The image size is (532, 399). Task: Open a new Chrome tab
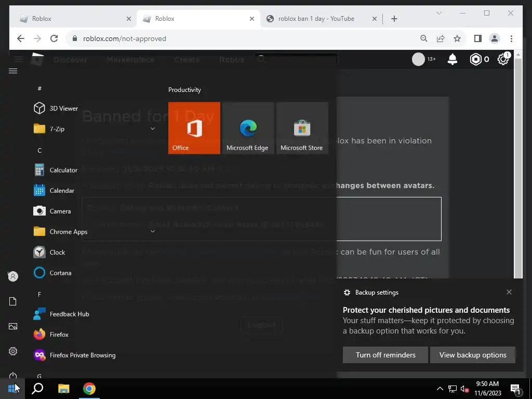coord(394,19)
